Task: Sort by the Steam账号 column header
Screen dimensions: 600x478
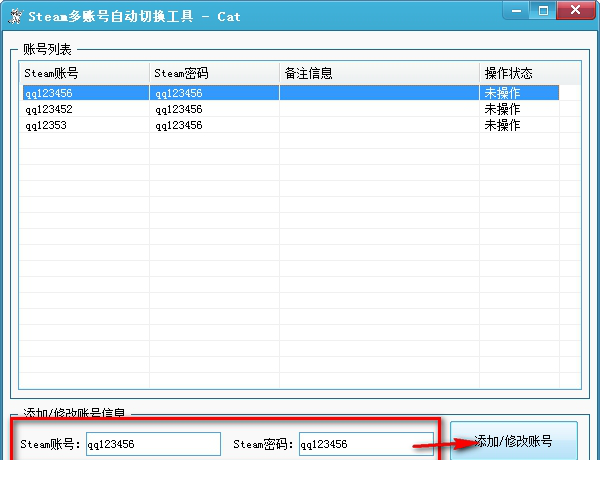Action: [84, 73]
